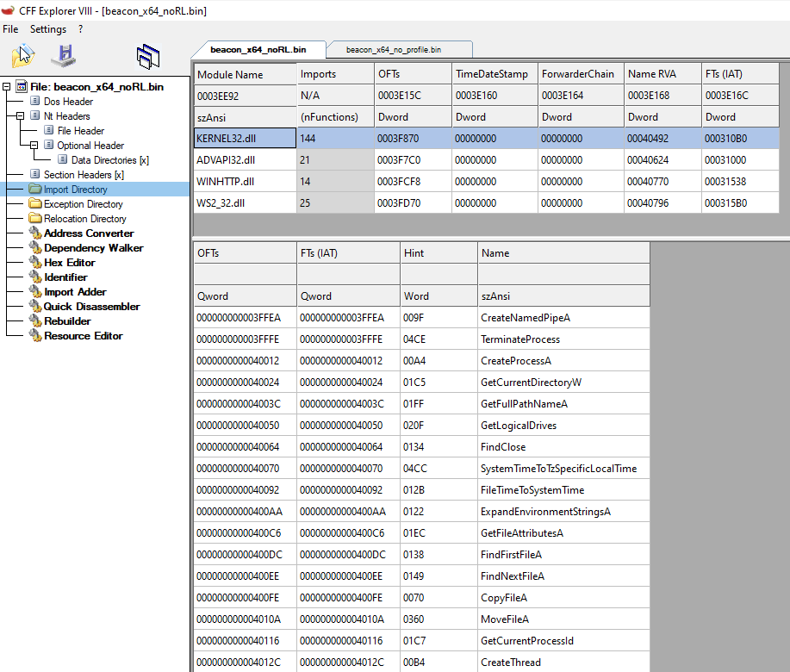Click the Exception Directory folder icon

35,203
